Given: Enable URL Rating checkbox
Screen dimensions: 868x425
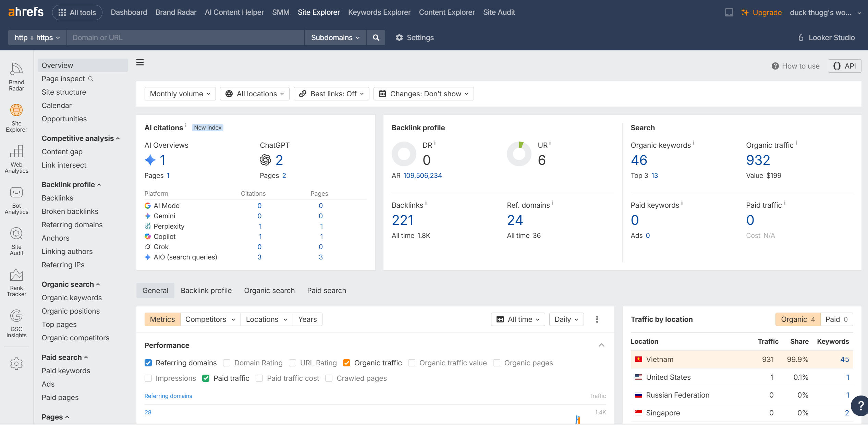Looking at the screenshot, I should (x=292, y=363).
